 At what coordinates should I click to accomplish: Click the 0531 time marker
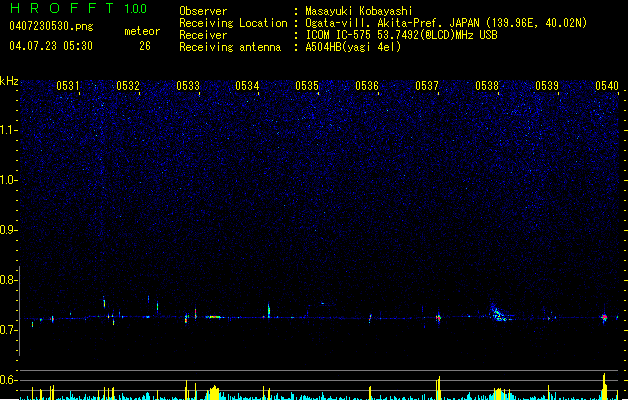pos(68,86)
